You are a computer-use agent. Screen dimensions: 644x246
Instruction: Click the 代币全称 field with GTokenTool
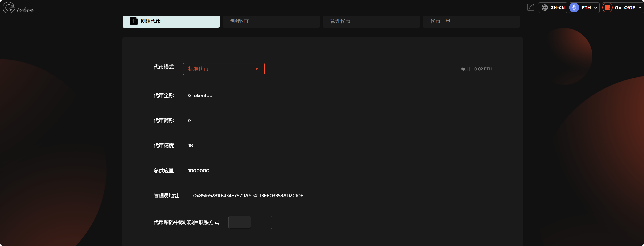(x=337, y=96)
